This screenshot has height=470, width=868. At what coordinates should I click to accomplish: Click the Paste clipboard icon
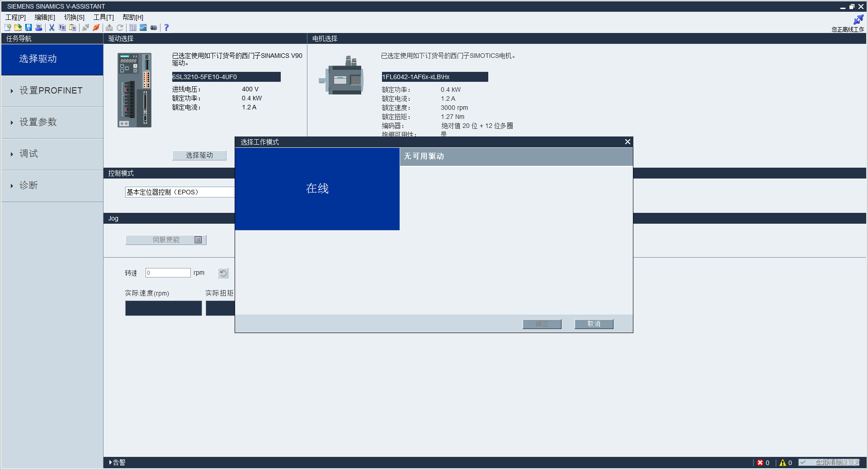coord(72,28)
